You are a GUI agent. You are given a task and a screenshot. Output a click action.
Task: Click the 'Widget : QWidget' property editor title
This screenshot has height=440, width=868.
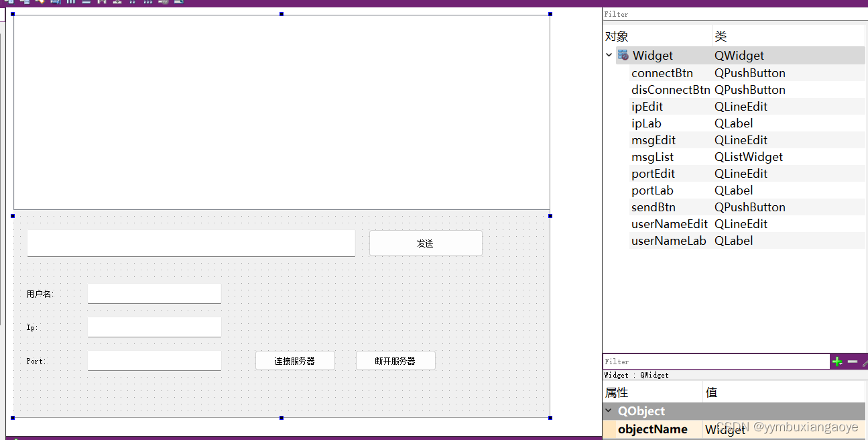(637, 376)
